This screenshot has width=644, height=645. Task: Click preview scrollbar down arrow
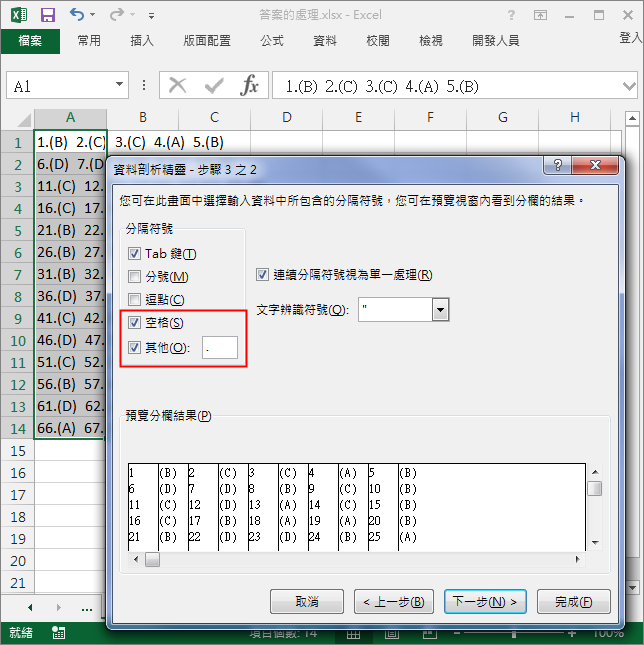click(x=595, y=543)
